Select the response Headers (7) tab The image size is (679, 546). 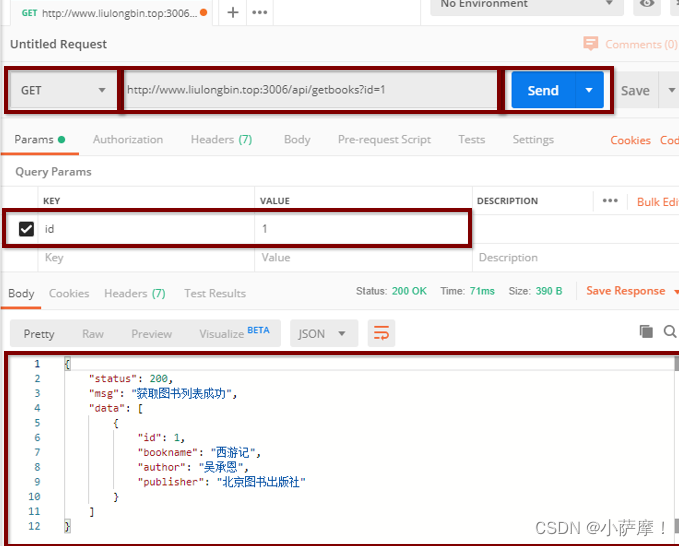tap(135, 293)
